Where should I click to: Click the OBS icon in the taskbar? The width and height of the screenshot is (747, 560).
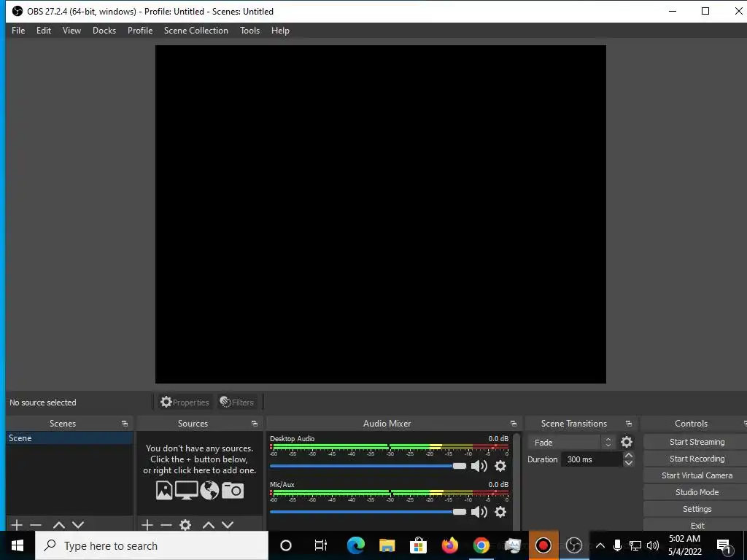(574, 545)
